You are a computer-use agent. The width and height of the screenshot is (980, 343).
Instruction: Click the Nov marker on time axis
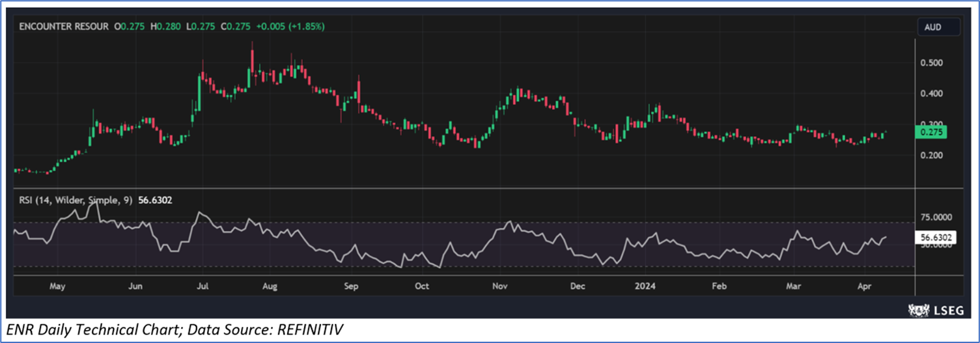pyautogui.click(x=500, y=286)
